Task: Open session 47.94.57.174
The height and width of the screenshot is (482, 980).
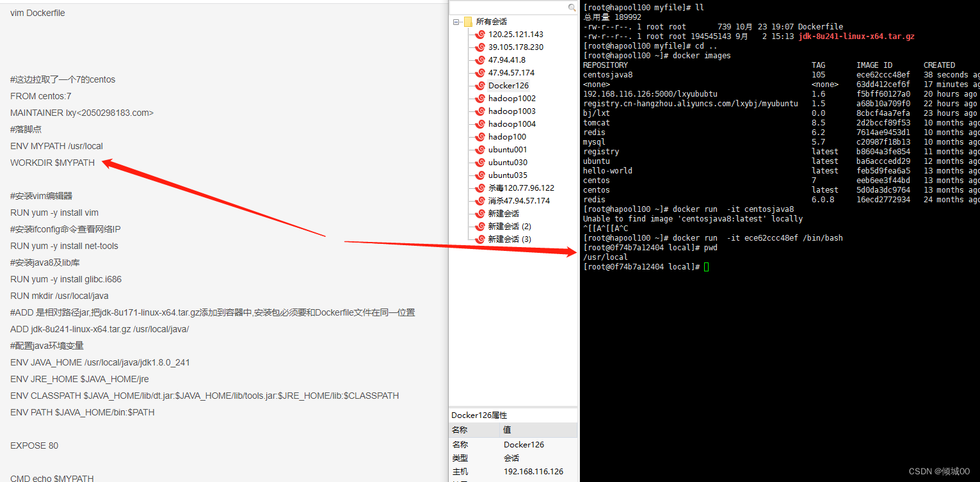Action: (x=511, y=73)
